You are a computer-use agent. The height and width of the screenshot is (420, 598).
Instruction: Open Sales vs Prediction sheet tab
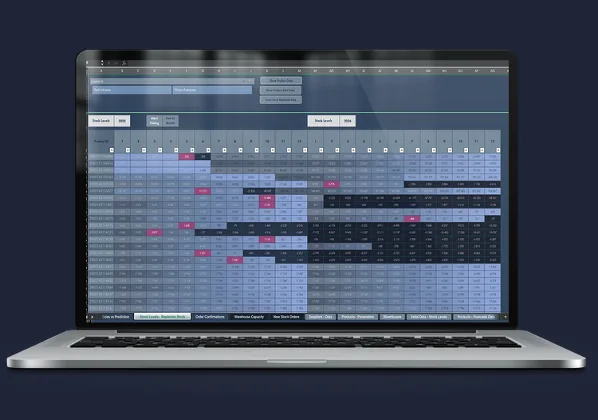tap(115, 317)
